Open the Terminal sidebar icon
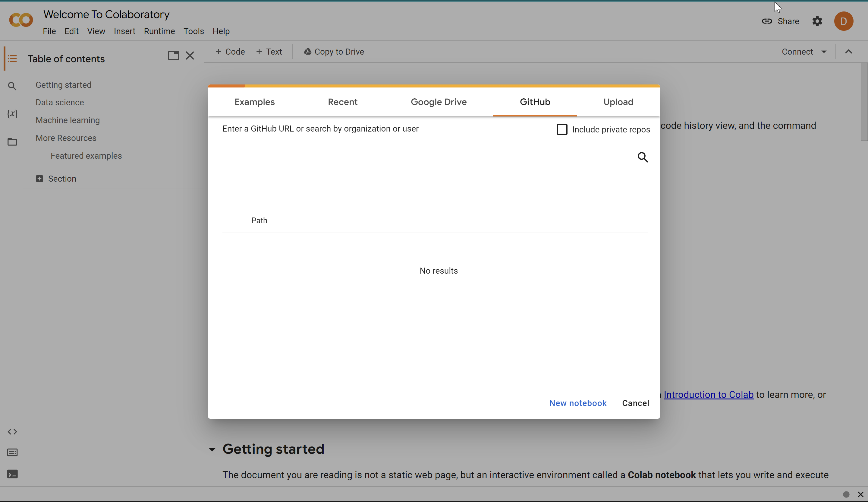Screen dimensions: 868x502 point(12,475)
